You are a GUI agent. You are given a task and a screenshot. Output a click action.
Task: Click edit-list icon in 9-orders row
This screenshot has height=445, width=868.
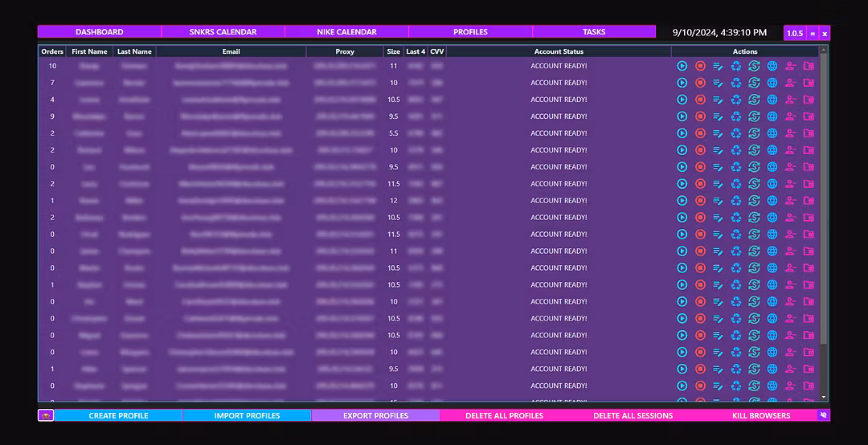(x=718, y=116)
